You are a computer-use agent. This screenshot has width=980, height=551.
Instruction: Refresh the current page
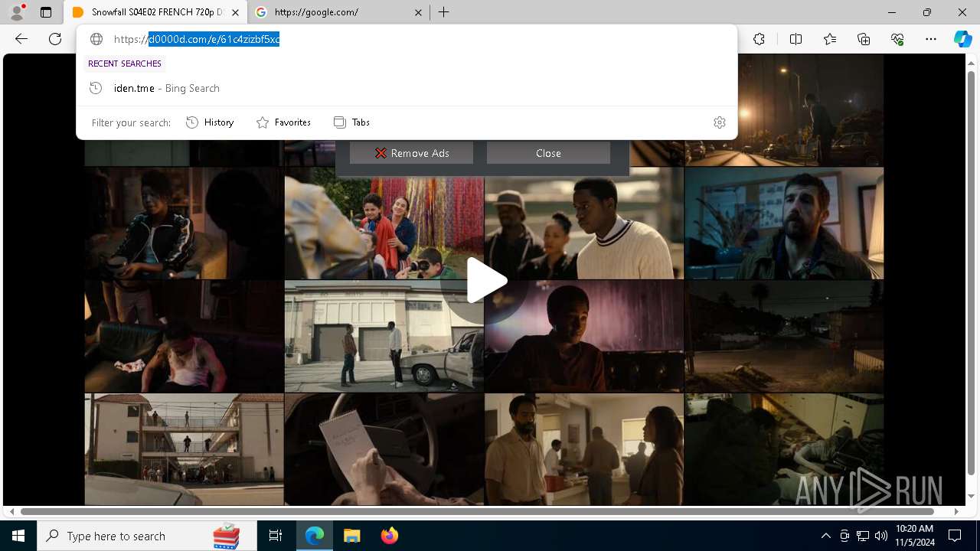click(55, 39)
